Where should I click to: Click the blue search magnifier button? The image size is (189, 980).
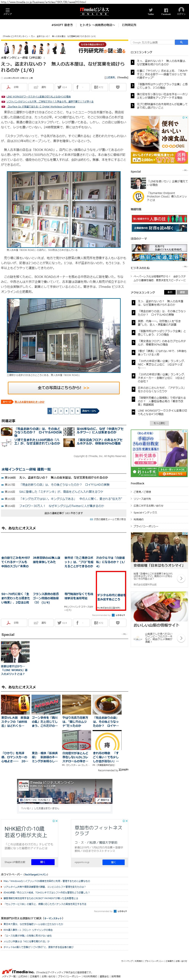click(x=181, y=42)
